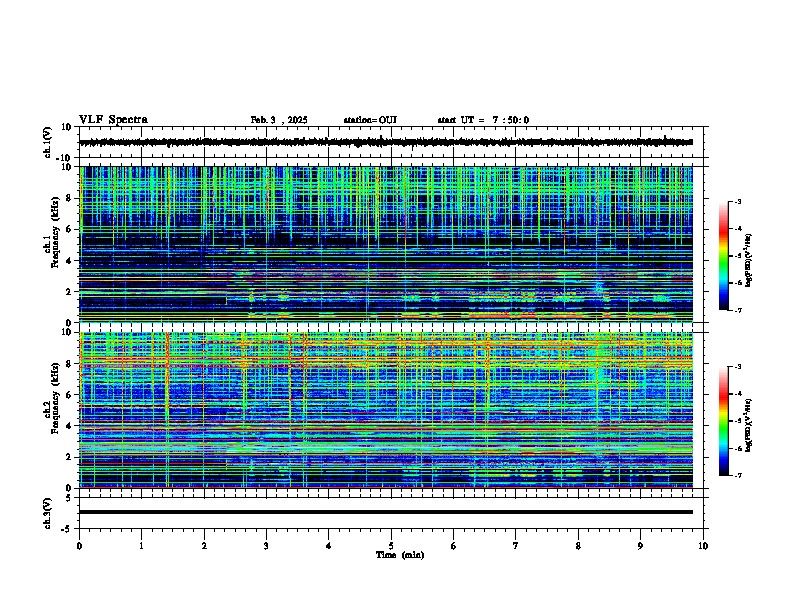Click the time axis tick label "7"
The image size is (792, 612).
coord(516,546)
